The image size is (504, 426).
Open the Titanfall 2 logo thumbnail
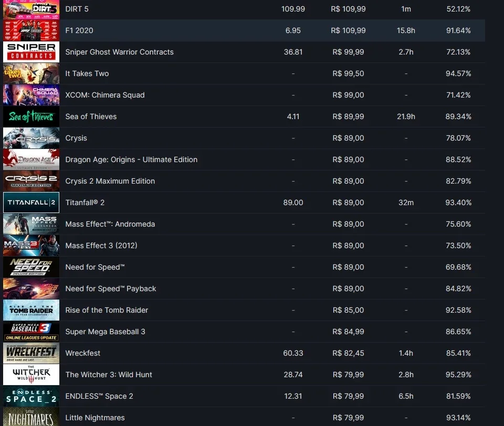pyautogui.click(x=31, y=203)
